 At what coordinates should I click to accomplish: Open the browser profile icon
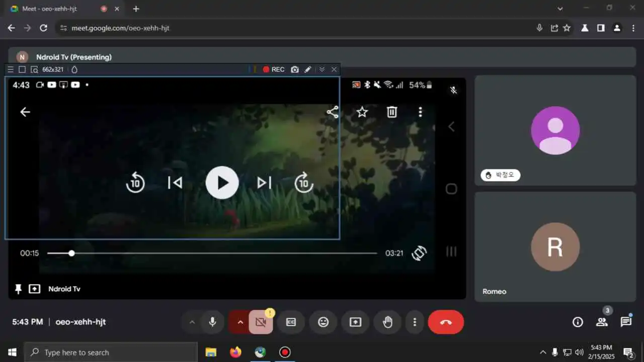click(x=617, y=28)
